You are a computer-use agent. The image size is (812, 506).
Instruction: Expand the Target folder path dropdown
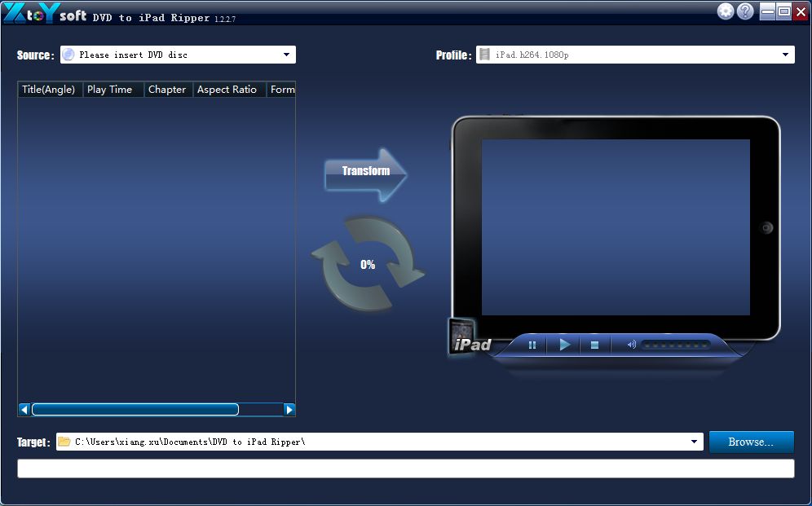click(x=694, y=442)
